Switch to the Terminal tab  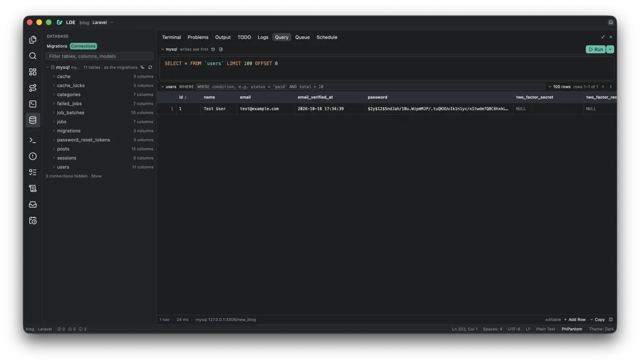(171, 37)
